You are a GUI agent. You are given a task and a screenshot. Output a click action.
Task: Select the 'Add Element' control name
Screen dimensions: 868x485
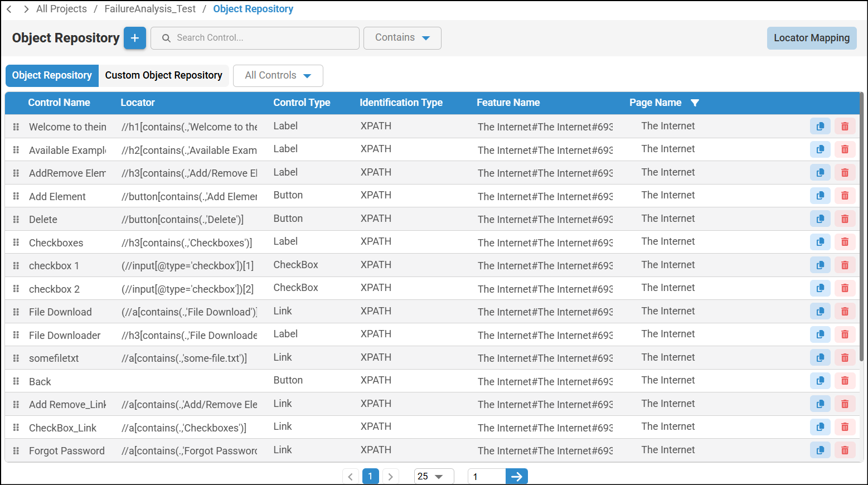tap(57, 197)
